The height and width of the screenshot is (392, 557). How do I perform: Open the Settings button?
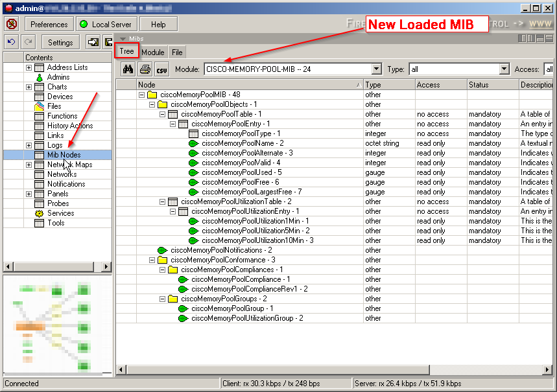tap(60, 42)
